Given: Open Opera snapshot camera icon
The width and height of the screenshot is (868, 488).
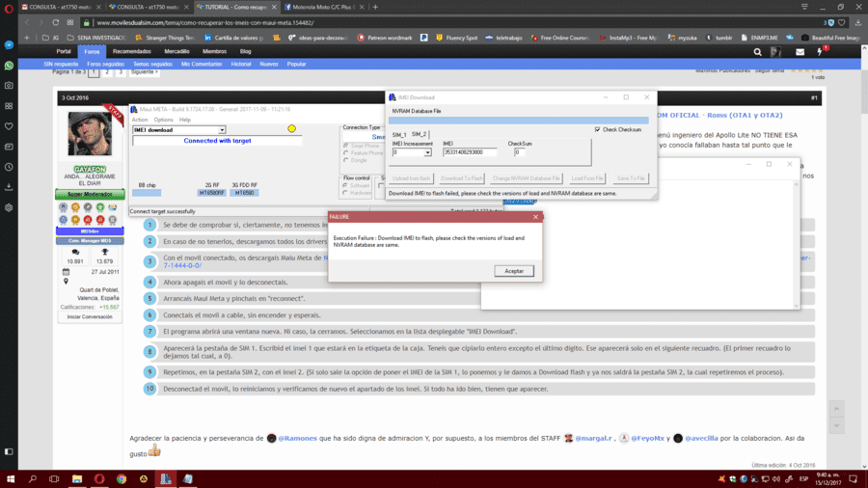Looking at the screenshot, I should tap(9, 86).
